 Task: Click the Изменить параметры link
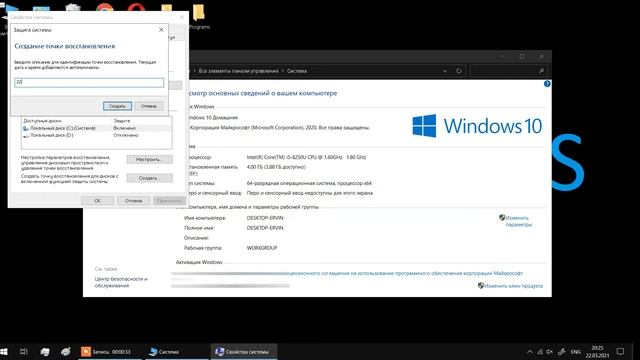click(x=518, y=221)
